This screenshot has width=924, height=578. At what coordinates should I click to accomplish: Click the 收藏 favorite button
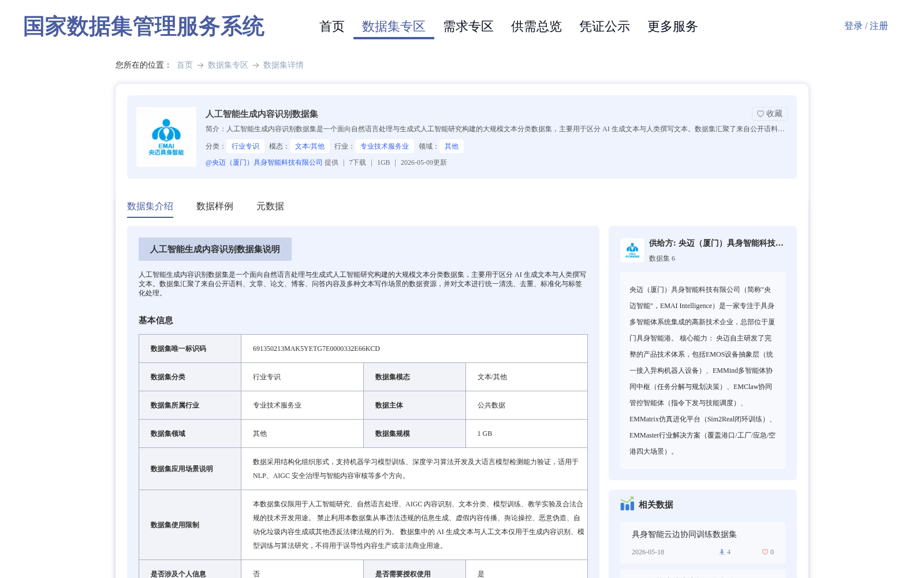click(x=770, y=114)
